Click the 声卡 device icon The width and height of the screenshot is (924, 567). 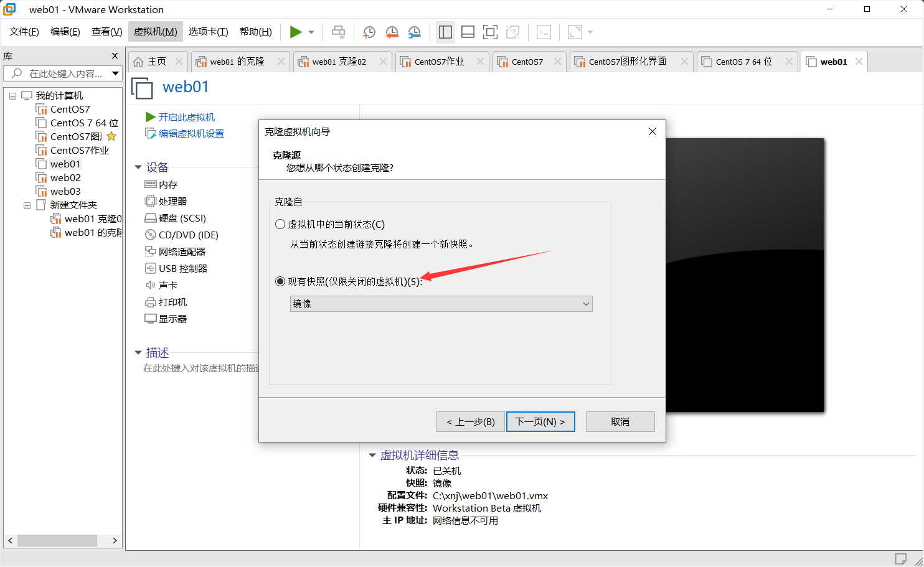(150, 285)
